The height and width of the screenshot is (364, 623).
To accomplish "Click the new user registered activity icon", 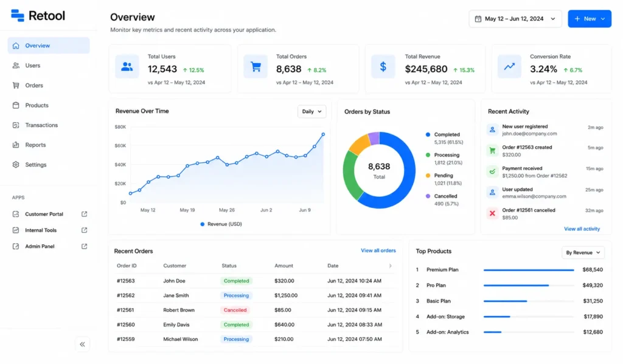I will click(x=492, y=130).
